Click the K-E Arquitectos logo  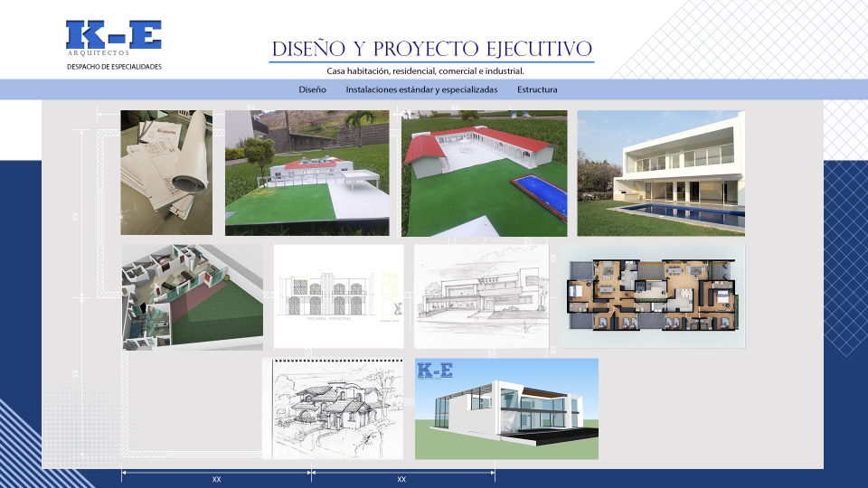click(x=113, y=34)
